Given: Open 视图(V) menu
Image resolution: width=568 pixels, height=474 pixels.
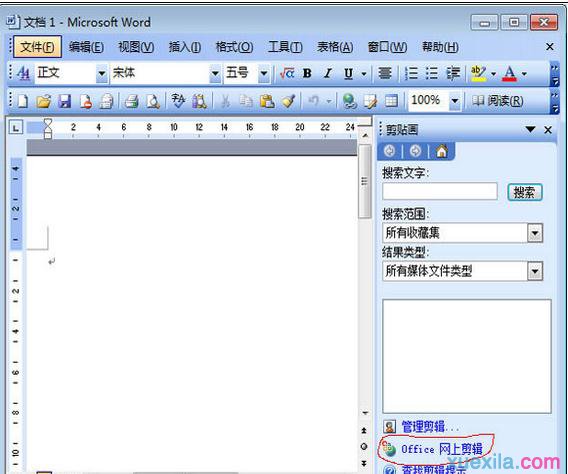Looking at the screenshot, I should tap(136, 47).
